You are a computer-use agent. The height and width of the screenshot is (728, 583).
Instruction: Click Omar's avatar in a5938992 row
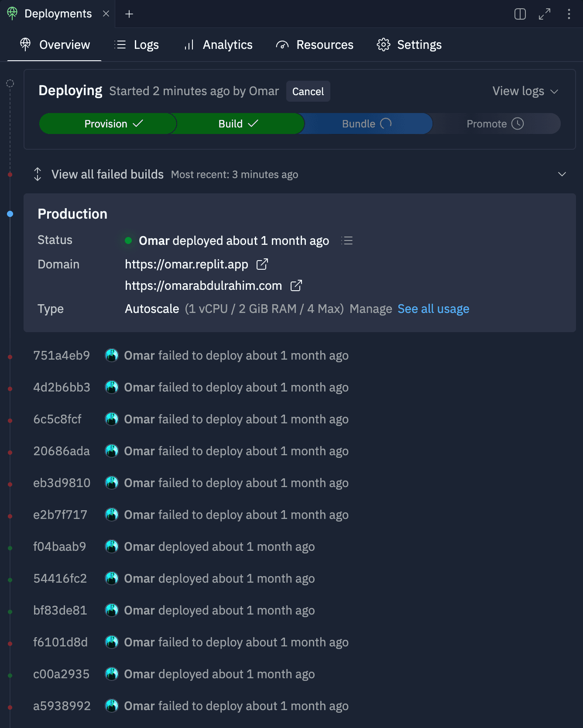click(x=112, y=706)
